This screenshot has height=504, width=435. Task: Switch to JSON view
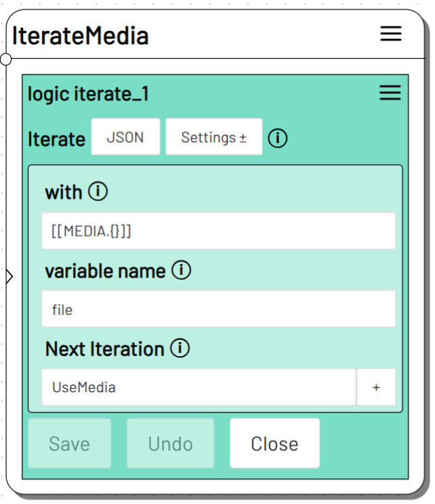[x=125, y=138]
